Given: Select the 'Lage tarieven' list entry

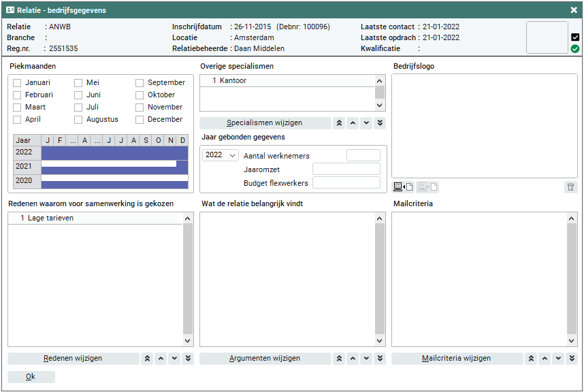Looking at the screenshot, I should (51, 218).
